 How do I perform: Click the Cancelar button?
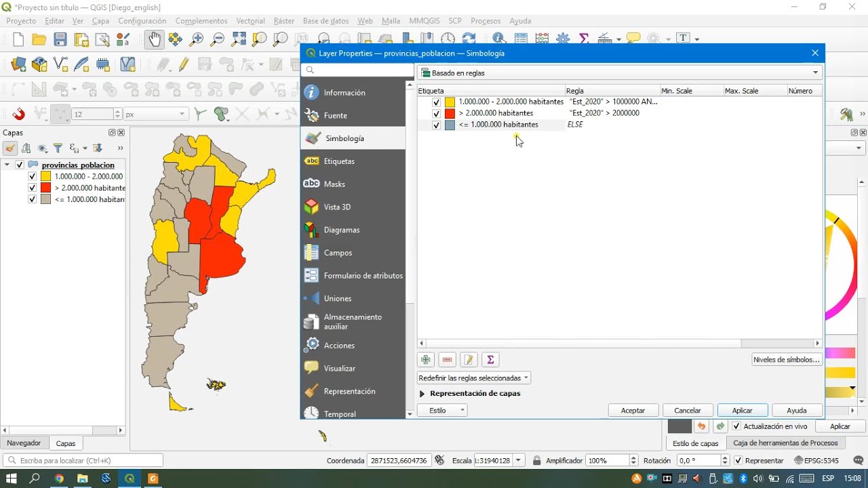[688, 411]
